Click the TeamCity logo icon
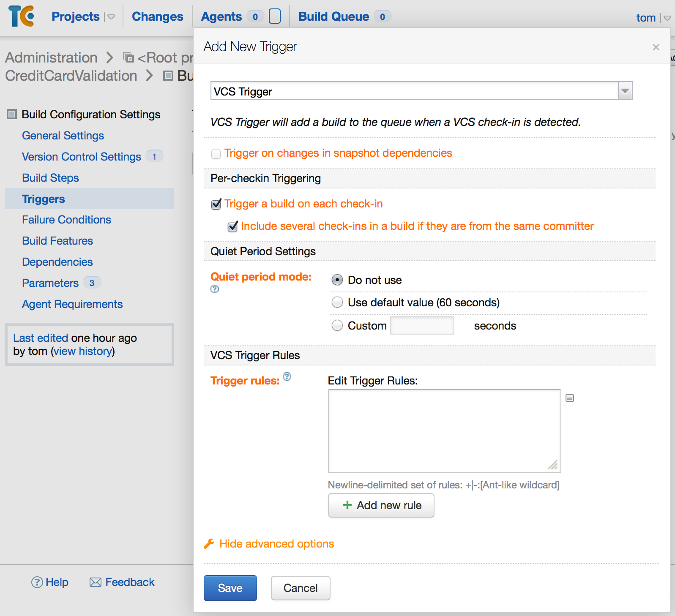675x616 pixels. pos(21,16)
